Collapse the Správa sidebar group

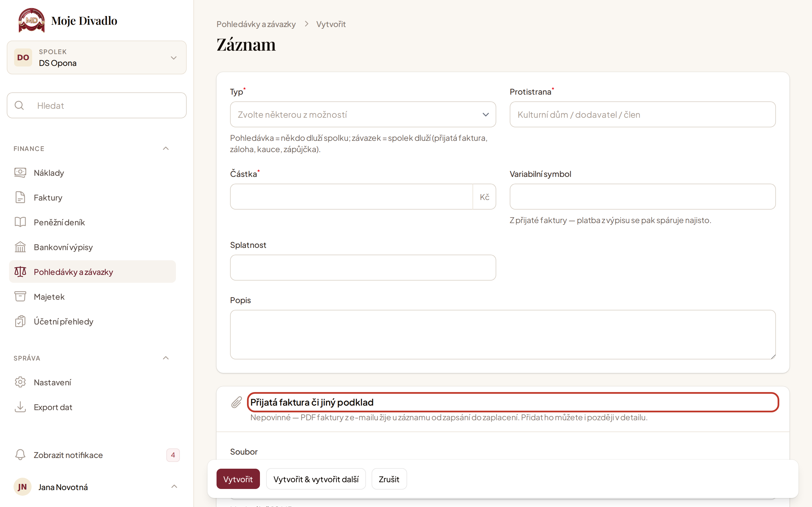click(166, 358)
